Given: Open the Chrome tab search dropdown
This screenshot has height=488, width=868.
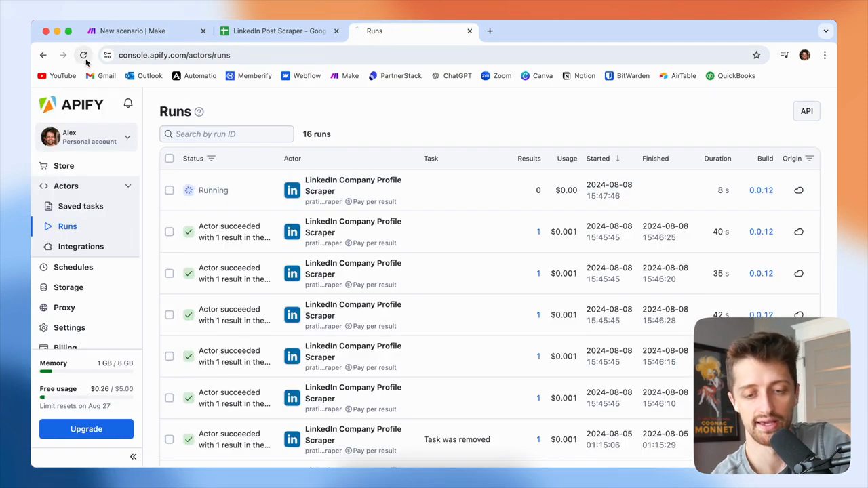Looking at the screenshot, I should 825,30.
